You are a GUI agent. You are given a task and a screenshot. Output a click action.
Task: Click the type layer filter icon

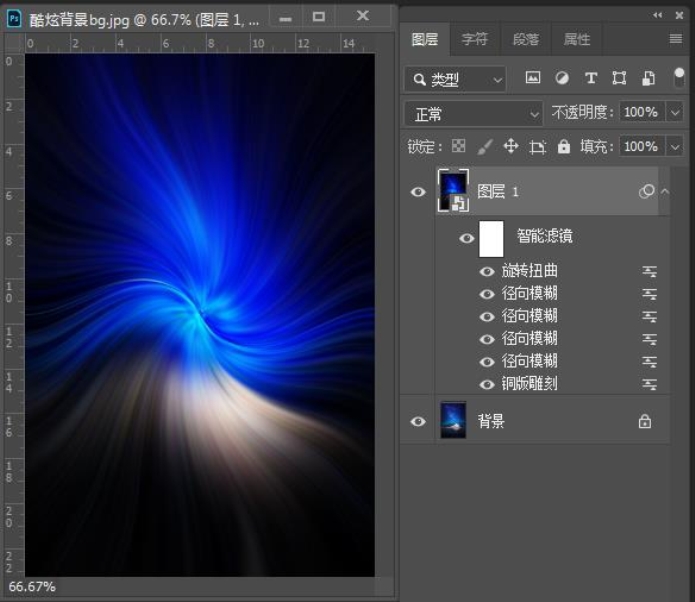click(591, 78)
